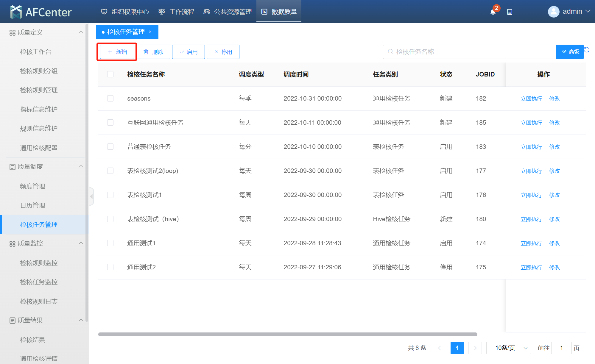Select the 通用测试2 row checkbox

(x=110, y=267)
